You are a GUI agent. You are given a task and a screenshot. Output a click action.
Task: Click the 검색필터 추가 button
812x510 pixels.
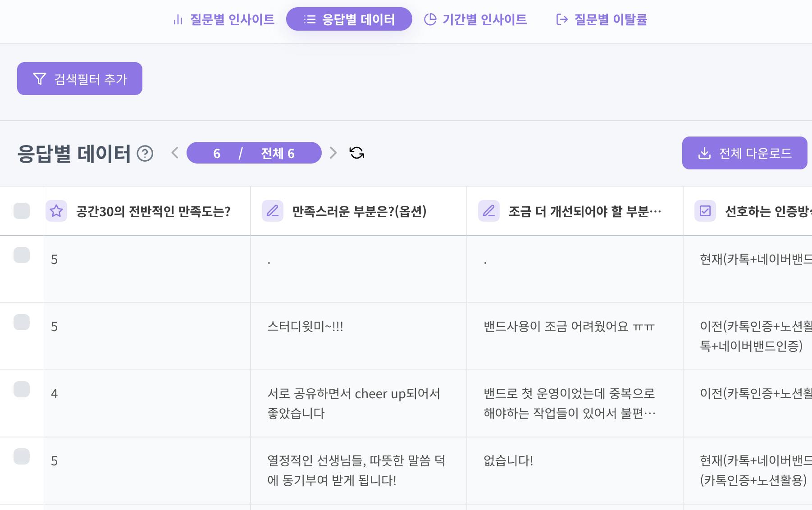click(80, 79)
